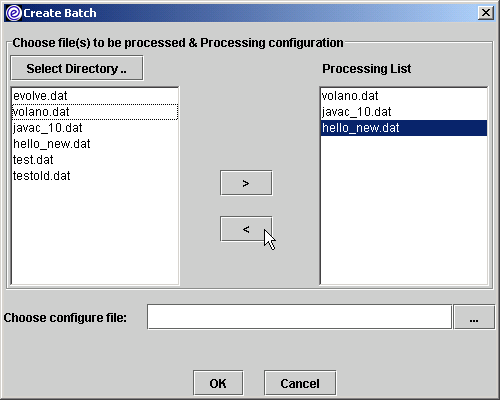Focus the Choose configure file text field
This screenshot has width=500, height=400.
299,317
